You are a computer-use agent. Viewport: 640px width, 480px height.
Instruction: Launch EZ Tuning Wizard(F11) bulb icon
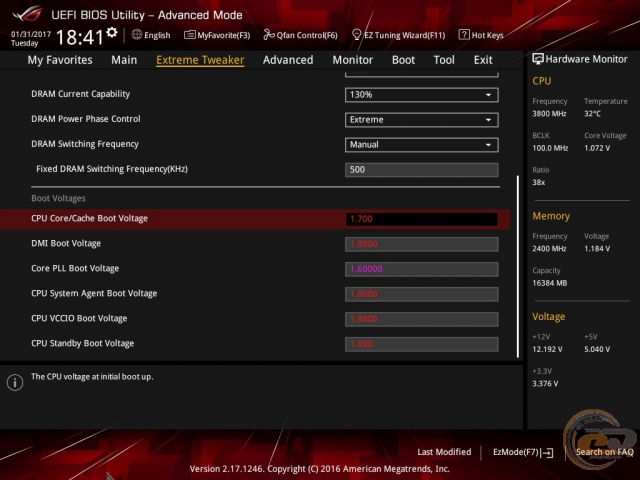coord(357,35)
